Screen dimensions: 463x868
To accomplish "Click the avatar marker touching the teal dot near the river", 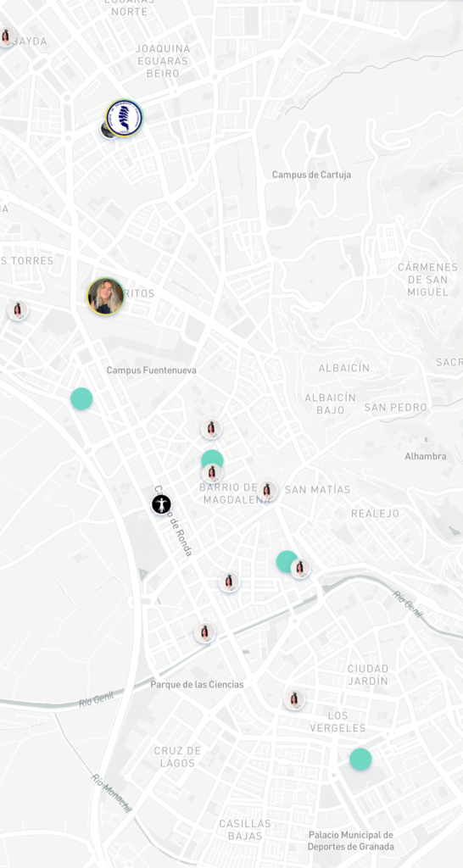I will [x=300, y=568].
